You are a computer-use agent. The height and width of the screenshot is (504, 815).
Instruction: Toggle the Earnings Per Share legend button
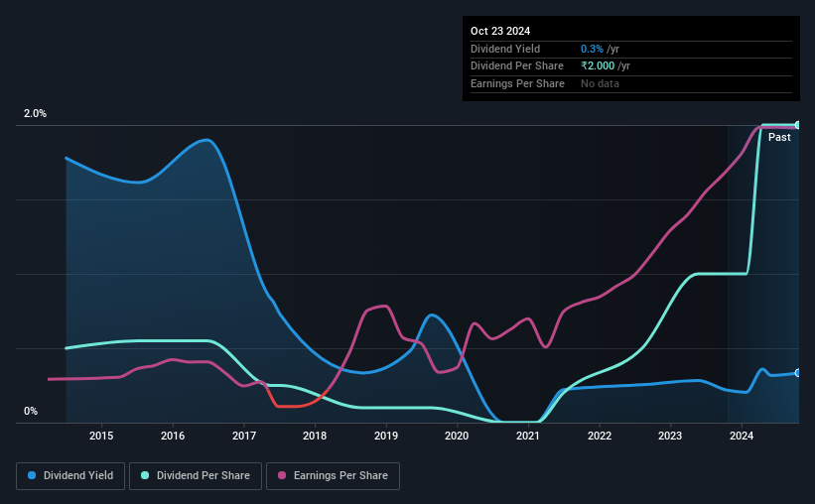[333, 476]
